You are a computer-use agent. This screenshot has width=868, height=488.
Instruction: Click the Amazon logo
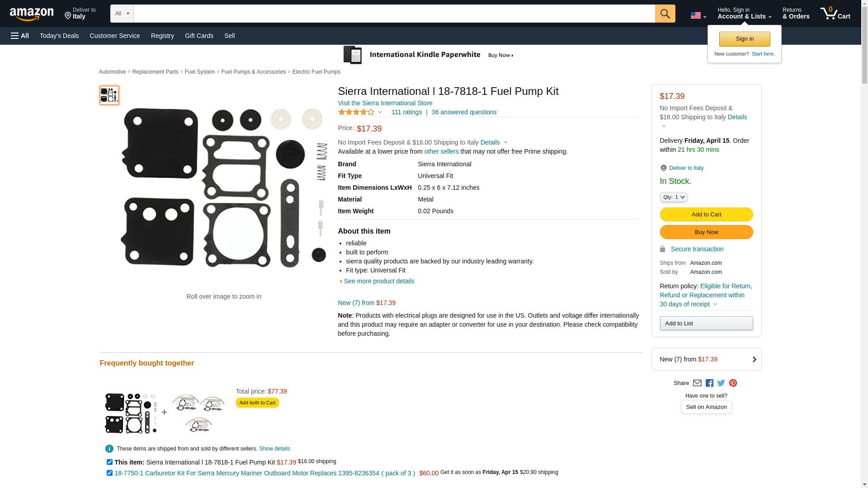coord(32,14)
